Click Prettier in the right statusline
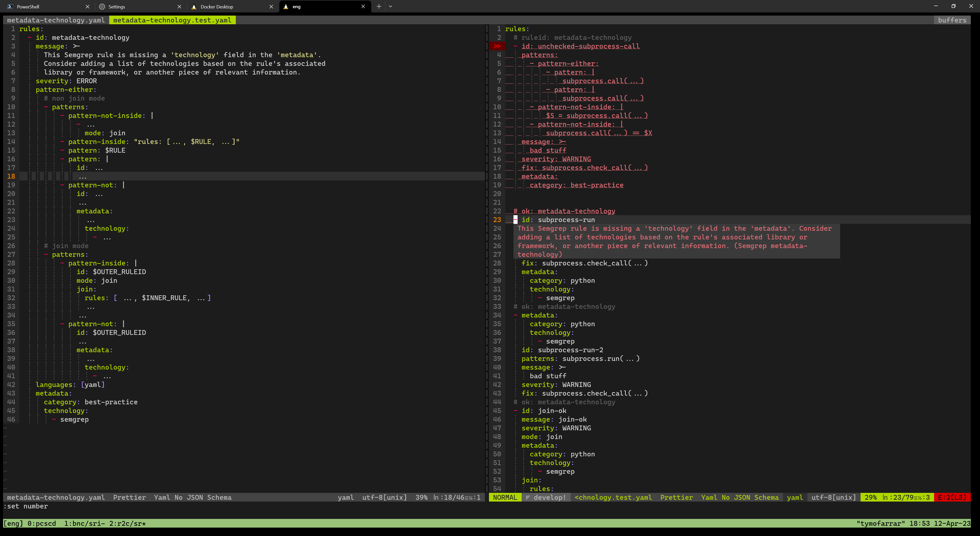980x536 pixels. pyautogui.click(x=676, y=497)
